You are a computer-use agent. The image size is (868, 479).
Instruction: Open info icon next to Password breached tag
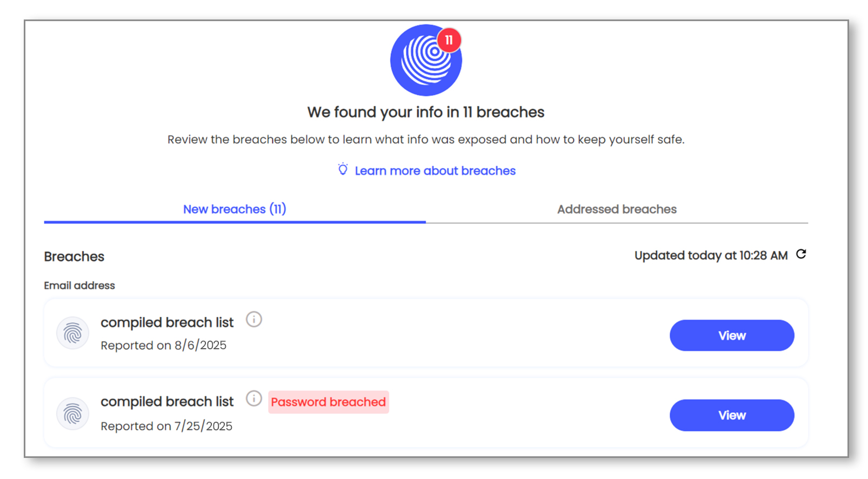click(x=254, y=399)
